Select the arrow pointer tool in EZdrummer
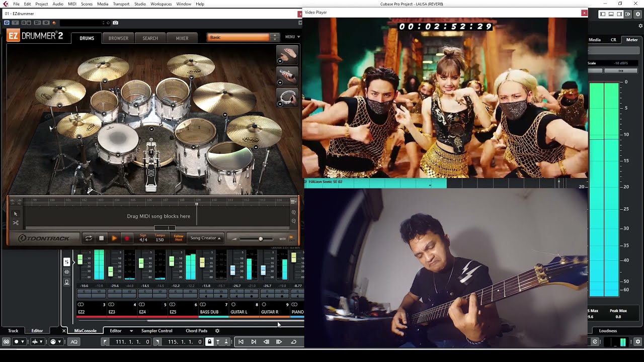 16,214
